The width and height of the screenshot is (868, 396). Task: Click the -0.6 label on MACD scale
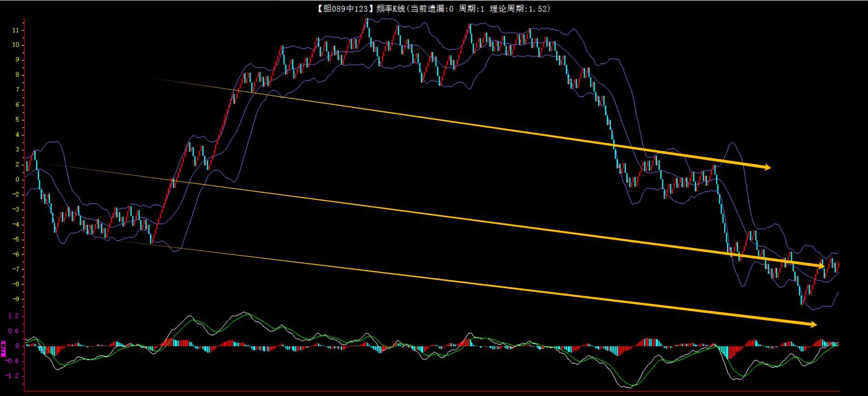click(12, 361)
